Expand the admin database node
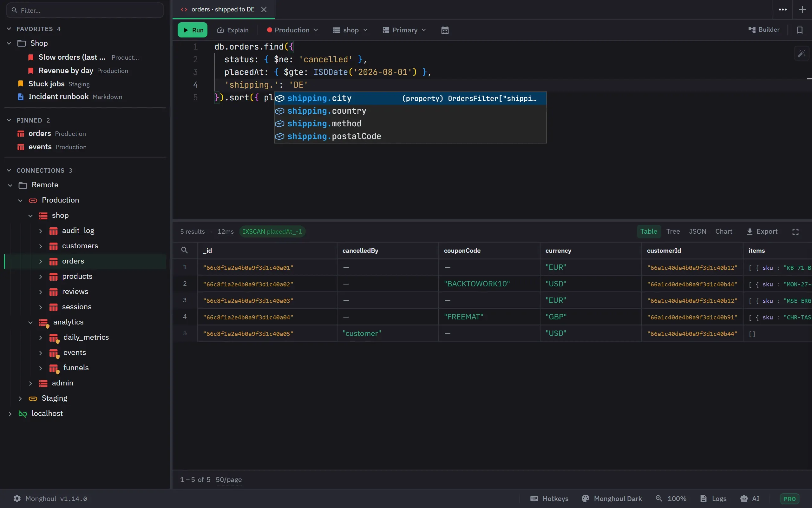Image resolution: width=812 pixels, height=508 pixels. tap(30, 383)
